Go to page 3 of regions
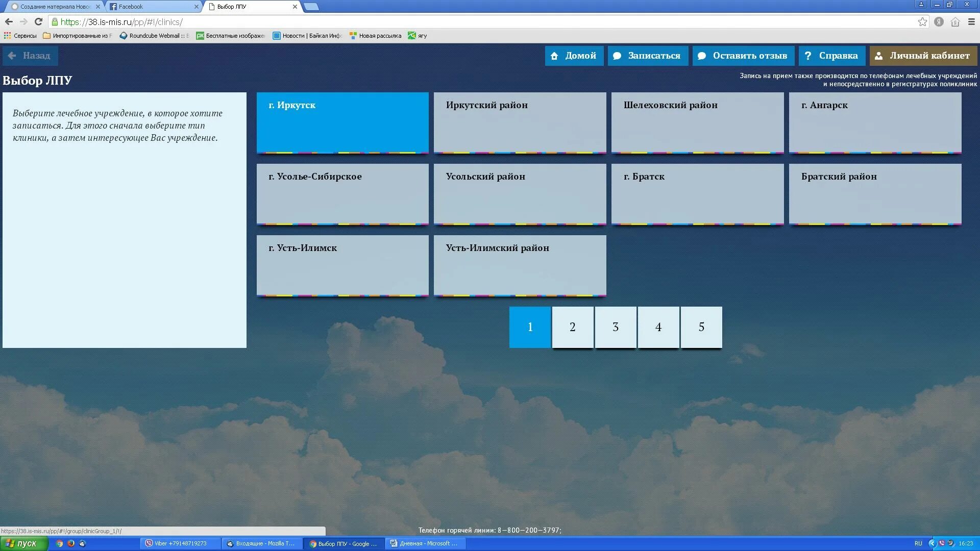 615,327
